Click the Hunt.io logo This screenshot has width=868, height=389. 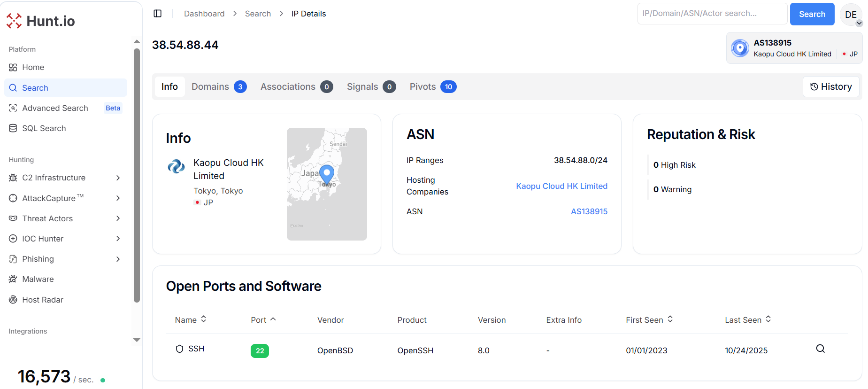[41, 21]
